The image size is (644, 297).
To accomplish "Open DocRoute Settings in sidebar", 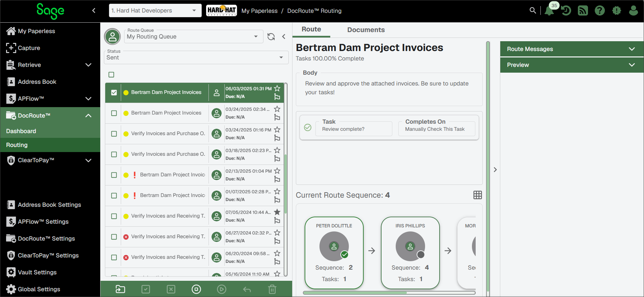I will [50, 239].
